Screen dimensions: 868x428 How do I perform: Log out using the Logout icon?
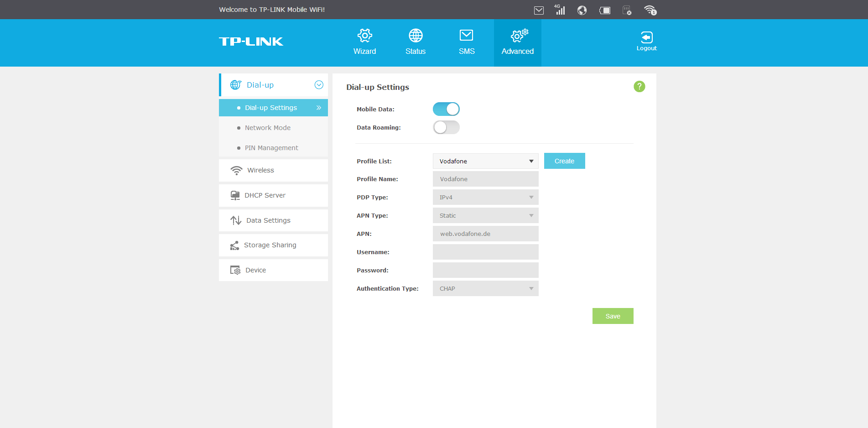646,41
